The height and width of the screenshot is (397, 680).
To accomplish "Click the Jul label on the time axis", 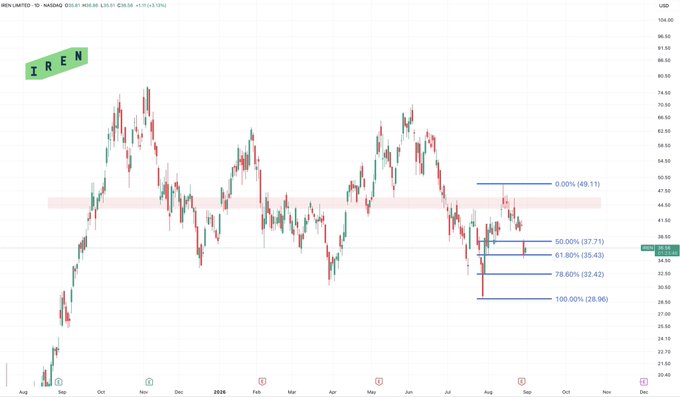I will 448,392.
